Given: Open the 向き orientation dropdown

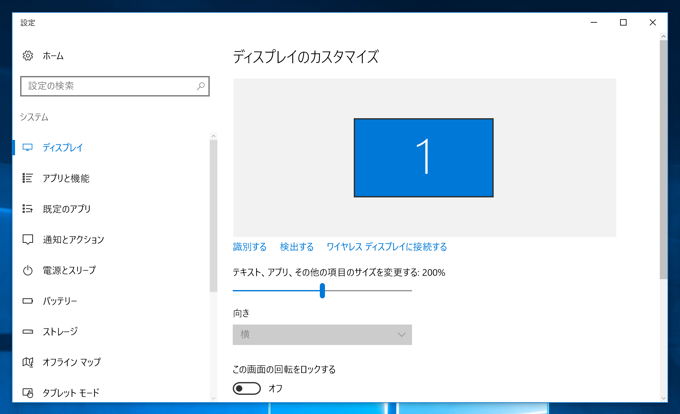Looking at the screenshot, I should (322, 335).
